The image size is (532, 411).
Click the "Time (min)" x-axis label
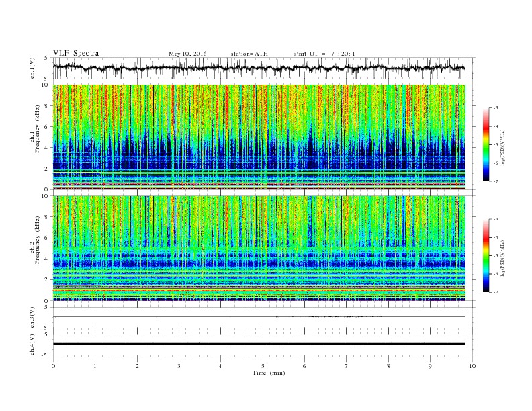269,373
